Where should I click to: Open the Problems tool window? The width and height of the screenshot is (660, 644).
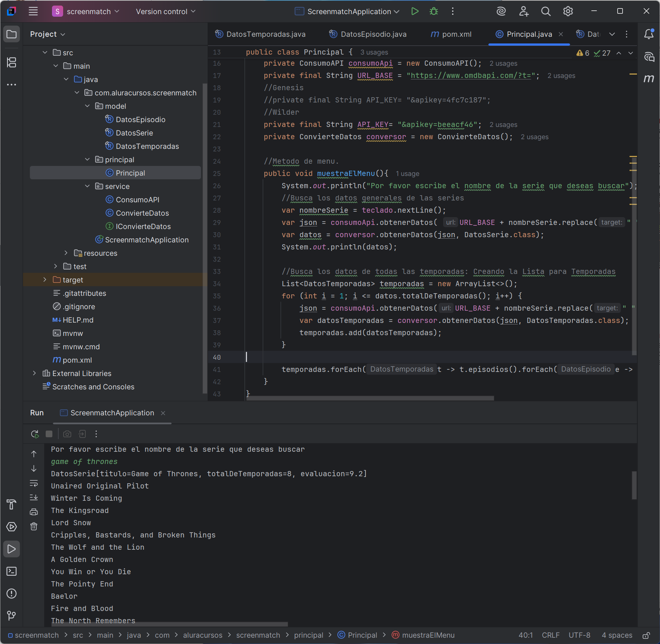12,594
